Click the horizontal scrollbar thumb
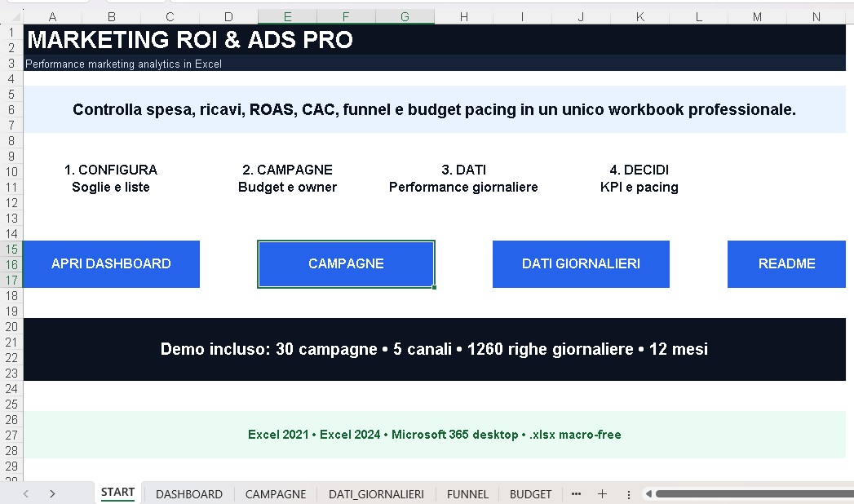This screenshot has height=504, width=854. point(754,494)
